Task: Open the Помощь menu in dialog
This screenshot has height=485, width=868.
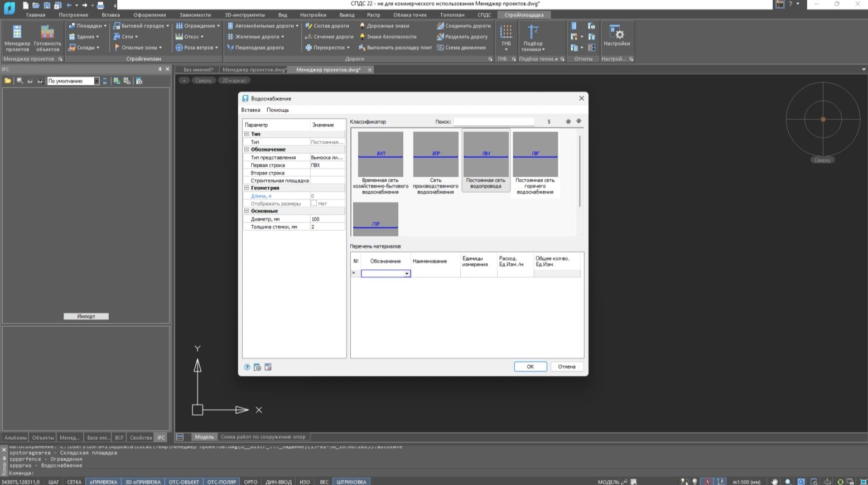Action: 277,110
